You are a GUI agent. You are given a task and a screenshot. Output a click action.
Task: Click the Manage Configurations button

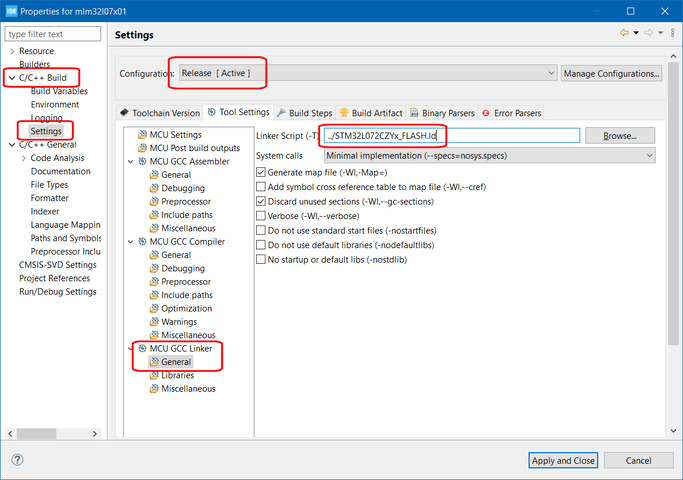tap(611, 73)
